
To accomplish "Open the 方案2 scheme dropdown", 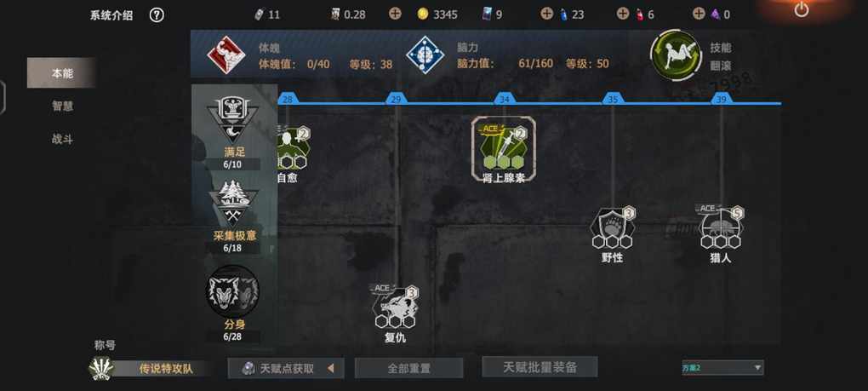I will [722, 367].
